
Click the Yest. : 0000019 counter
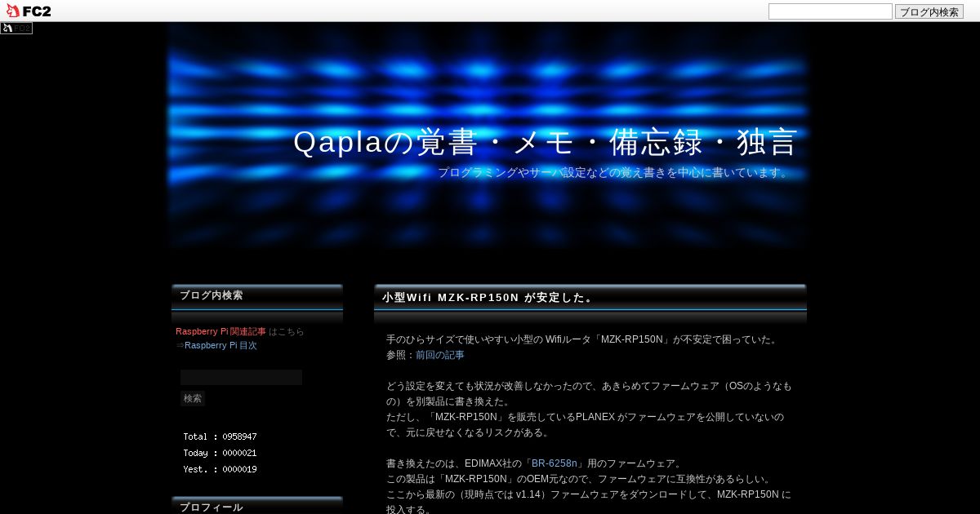click(x=220, y=469)
